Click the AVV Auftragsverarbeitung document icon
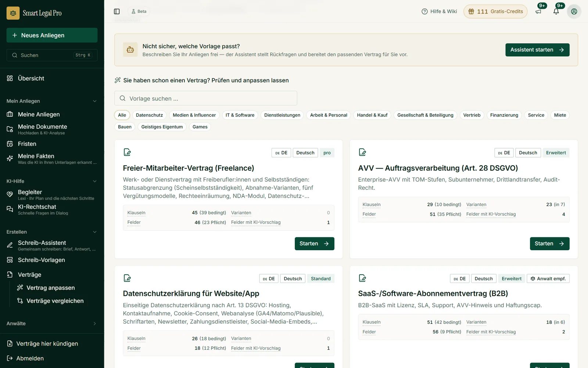Screen dimensions: 588x368 click(x=362, y=152)
